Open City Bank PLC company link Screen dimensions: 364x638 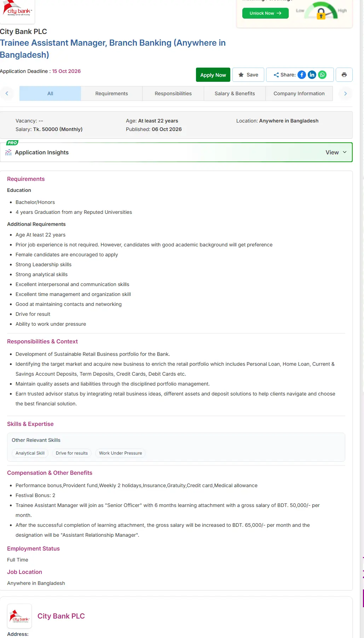(x=61, y=616)
